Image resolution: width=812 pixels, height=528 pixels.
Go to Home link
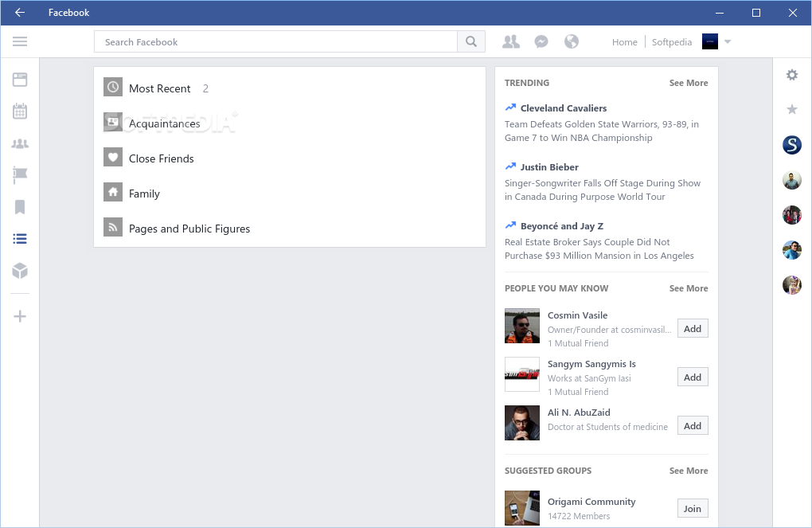pos(625,42)
